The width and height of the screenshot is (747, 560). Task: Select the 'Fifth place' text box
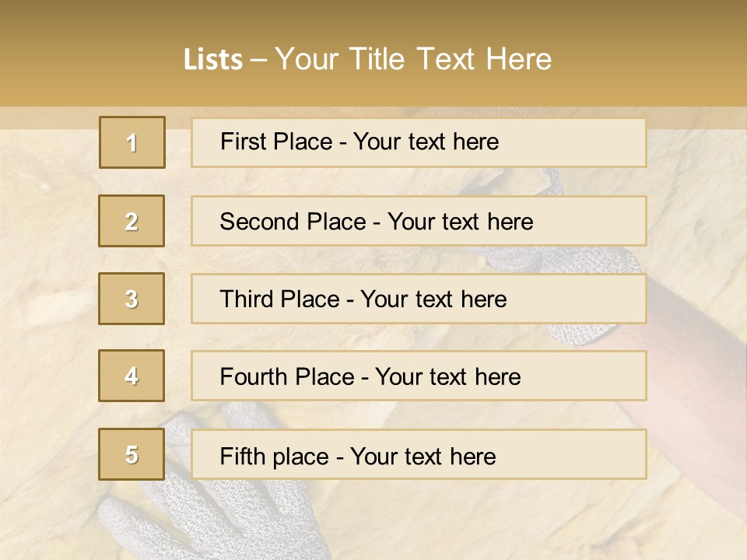point(419,454)
